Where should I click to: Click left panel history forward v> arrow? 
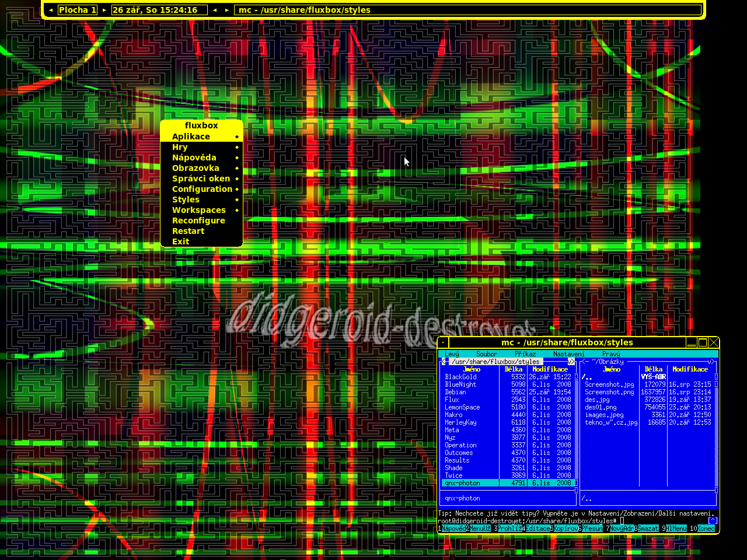(571, 362)
